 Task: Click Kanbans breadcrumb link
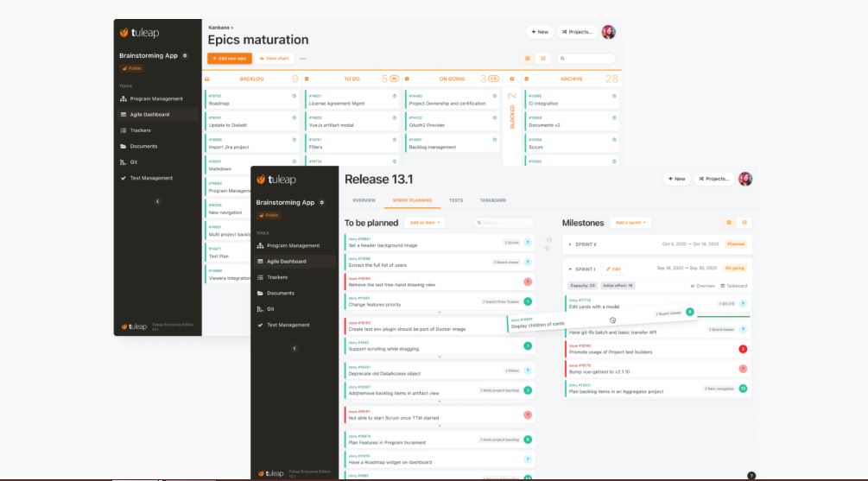click(x=219, y=27)
